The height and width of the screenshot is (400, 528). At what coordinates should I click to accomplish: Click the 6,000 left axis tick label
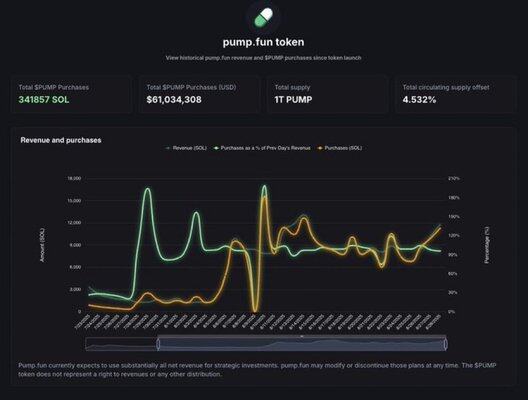75,267
